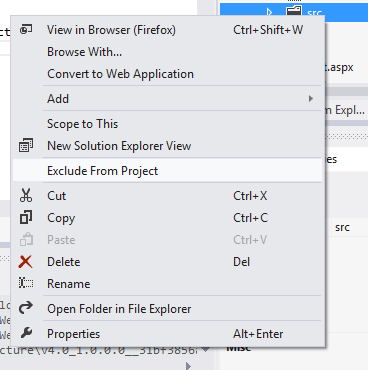The height and width of the screenshot is (370, 368).
Task: Choose Open Folder in File Explorer
Action: pyautogui.click(x=167, y=309)
